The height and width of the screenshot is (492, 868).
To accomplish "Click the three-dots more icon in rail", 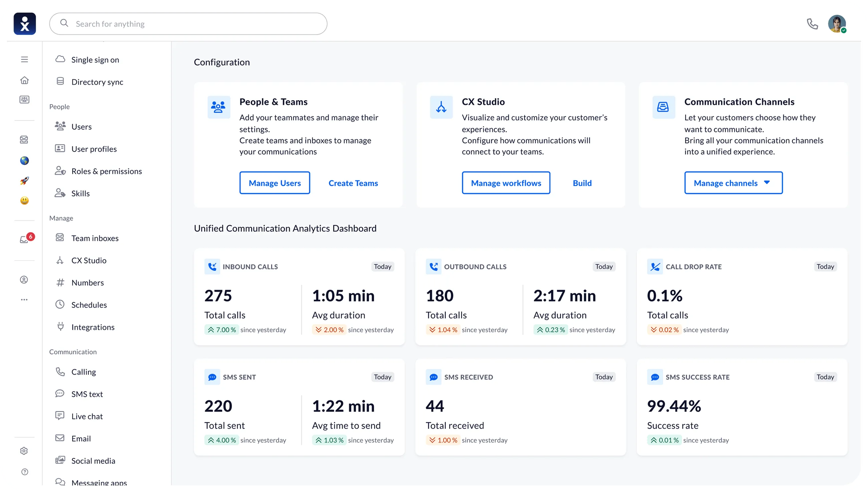I will tap(24, 300).
